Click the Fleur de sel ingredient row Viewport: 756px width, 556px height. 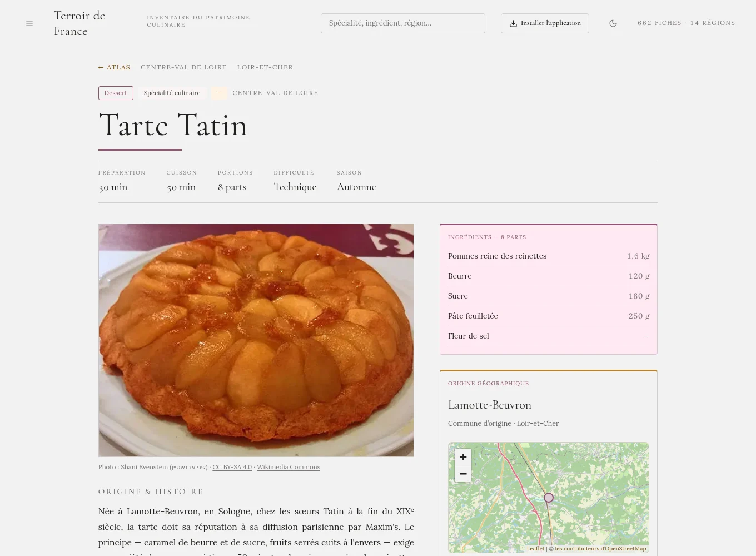click(x=549, y=336)
